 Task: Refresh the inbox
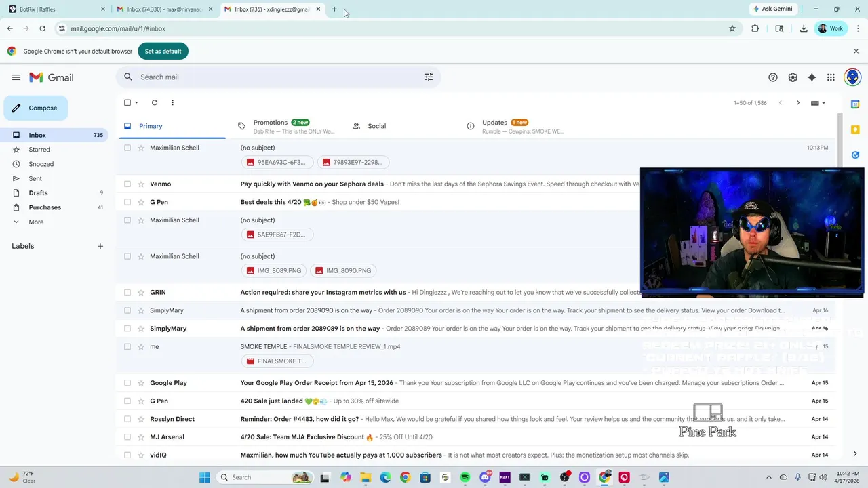[x=155, y=103]
